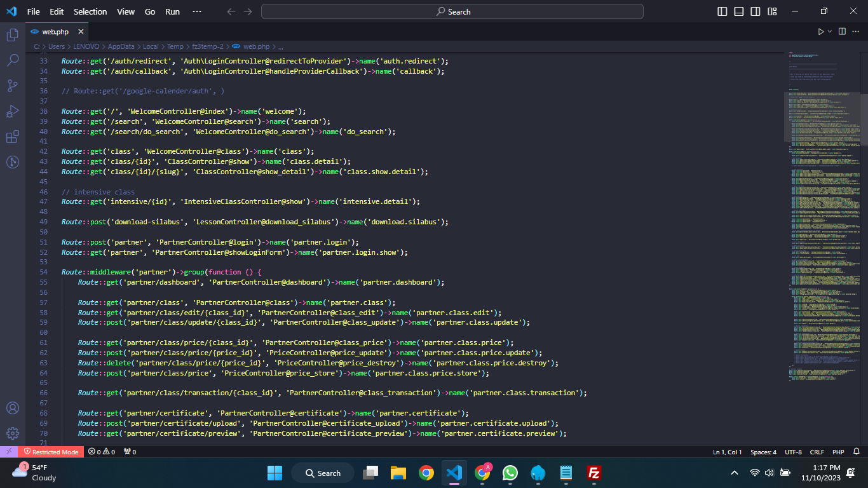Image resolution: width=868 pixels, height=488 pixels.
Task: Click the Restricted Mode status button
Action: tap(50, 452)
